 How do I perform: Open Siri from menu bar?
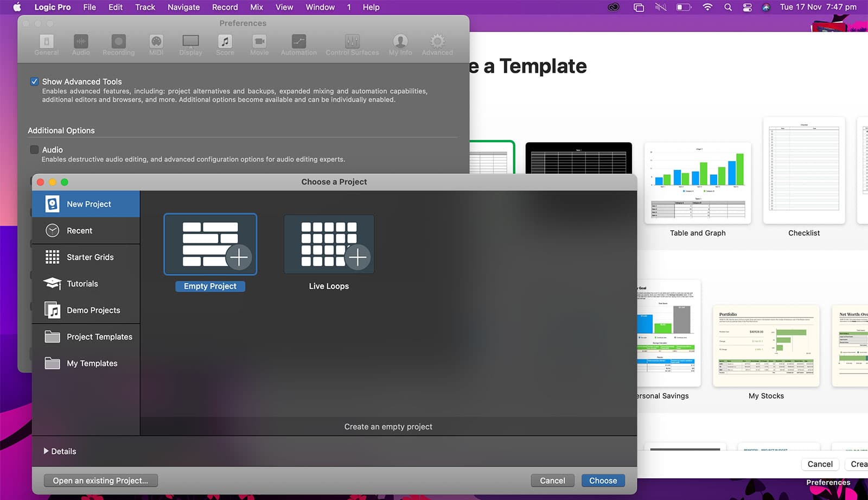766,7
